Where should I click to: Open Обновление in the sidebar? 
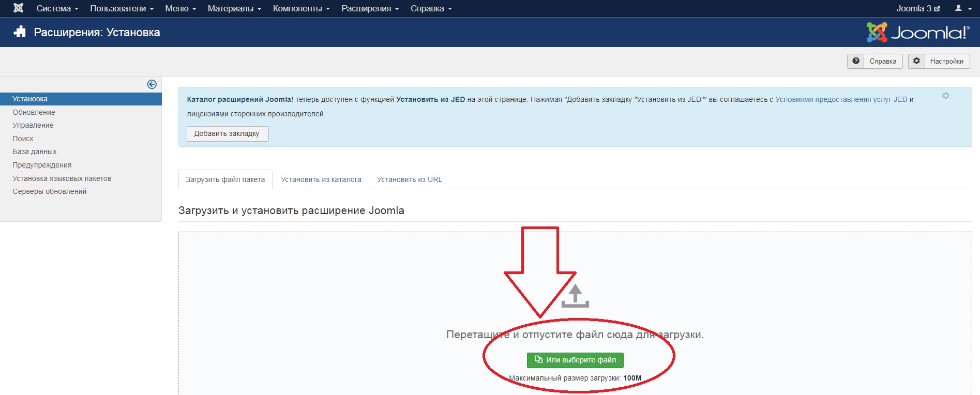tap(34, 112)
